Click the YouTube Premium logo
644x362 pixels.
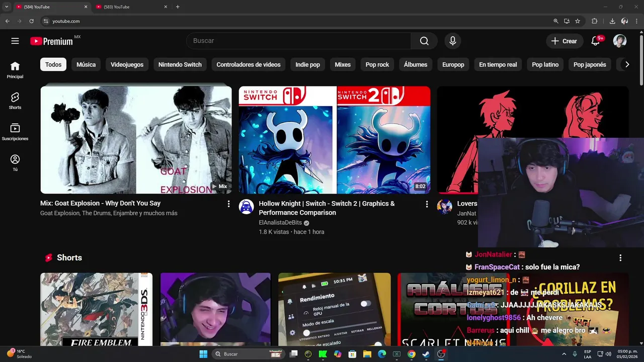51,41
